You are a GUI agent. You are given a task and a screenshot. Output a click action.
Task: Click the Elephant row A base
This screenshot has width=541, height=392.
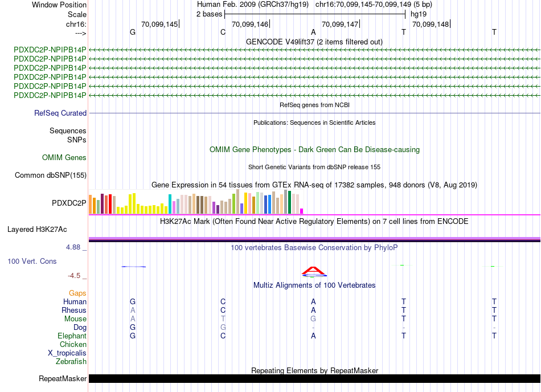tap(313, 336)
